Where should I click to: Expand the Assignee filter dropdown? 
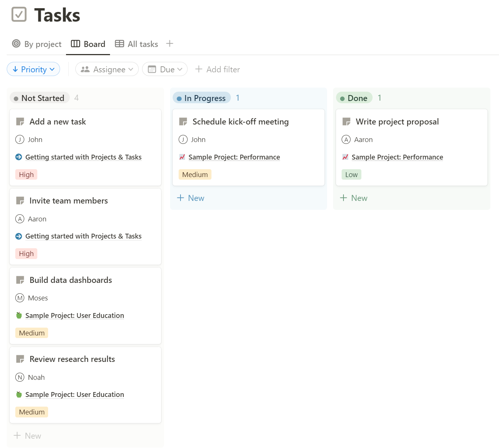tap(107, 69)
